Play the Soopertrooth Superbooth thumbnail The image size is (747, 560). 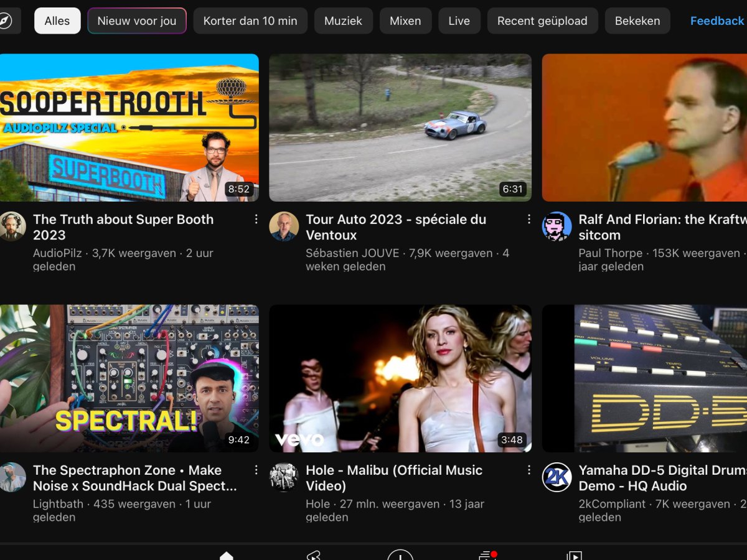pyautogui.click(x=129, y=128)
